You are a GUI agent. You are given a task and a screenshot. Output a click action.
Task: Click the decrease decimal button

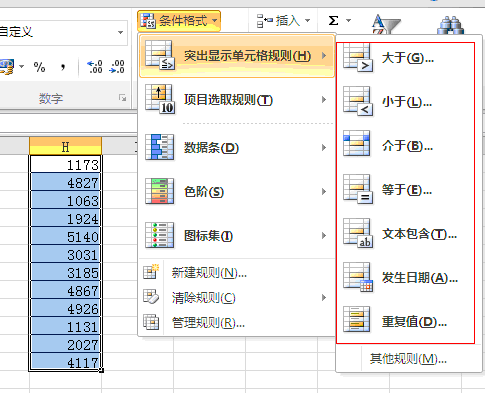pyautogui.click(x=117, y=67)
